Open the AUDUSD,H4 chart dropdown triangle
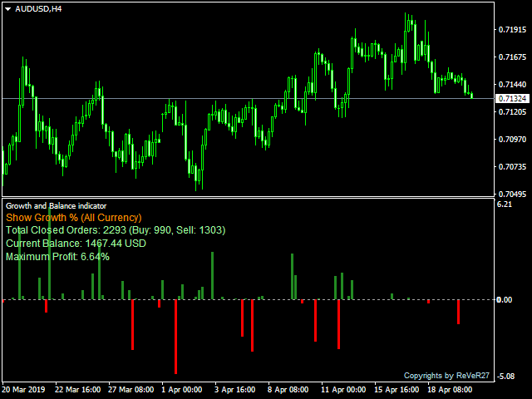 (x=8, y=9)
